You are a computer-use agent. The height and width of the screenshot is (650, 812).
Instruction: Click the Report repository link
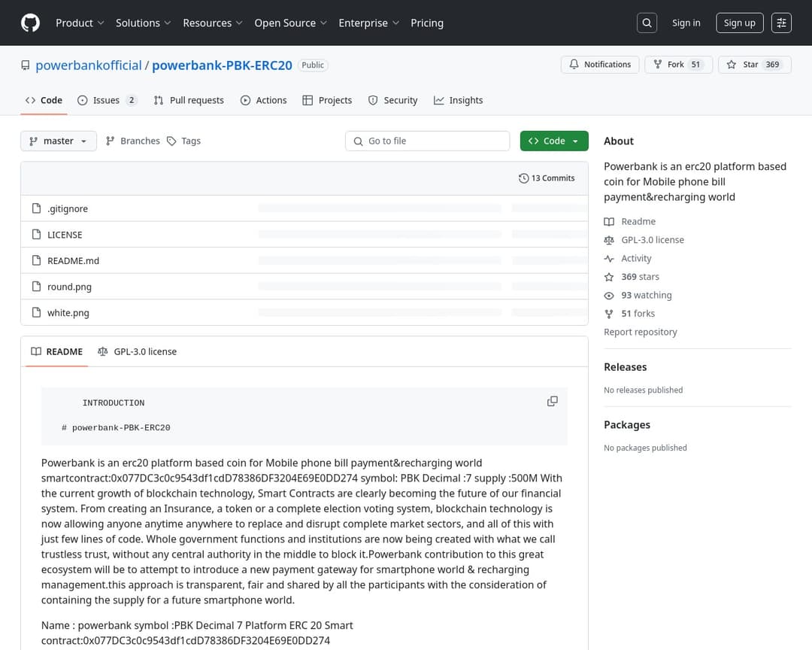[640, 332]
